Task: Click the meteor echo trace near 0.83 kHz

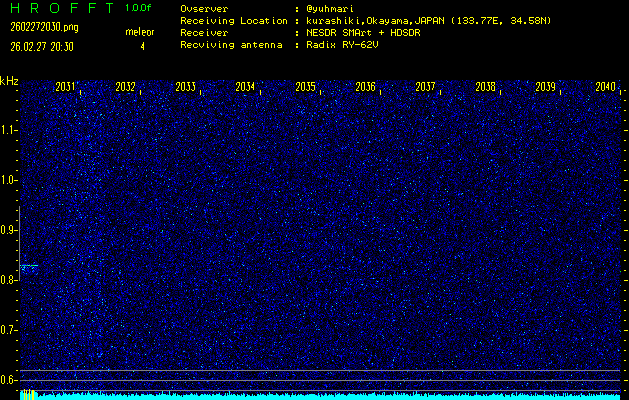Action: click(x=29, y=267)
